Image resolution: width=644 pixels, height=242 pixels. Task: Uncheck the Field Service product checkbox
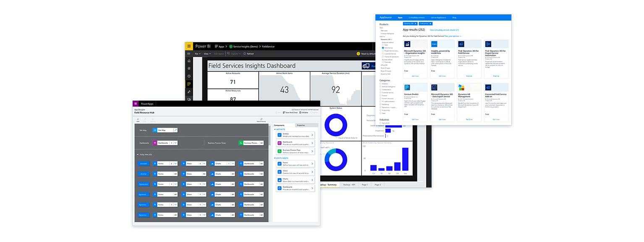383,48
